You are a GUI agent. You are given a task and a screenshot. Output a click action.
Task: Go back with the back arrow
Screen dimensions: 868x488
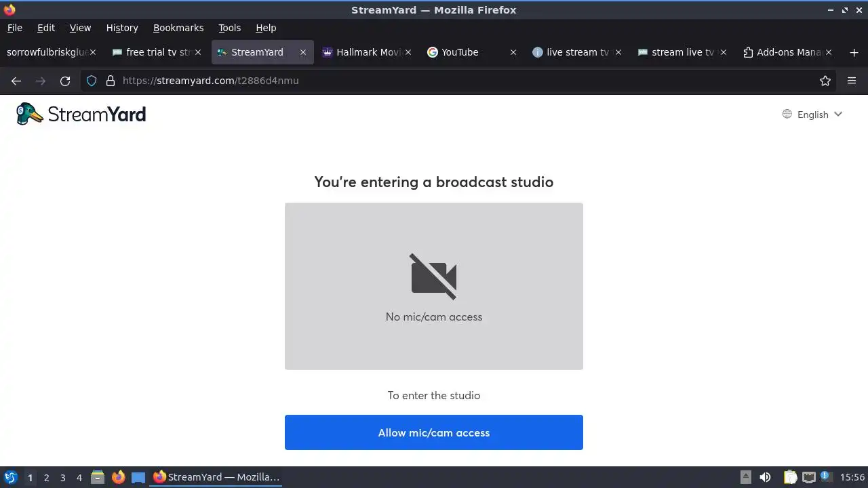[x=16, y=81]
